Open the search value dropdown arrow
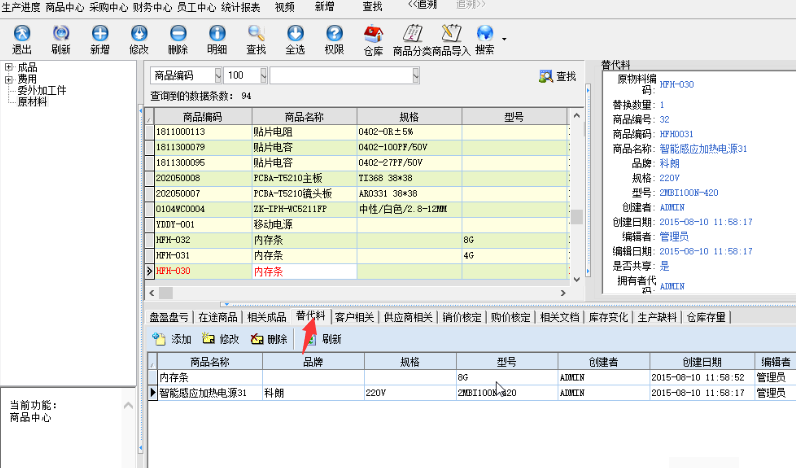796x468 pixels. coord(416,75)
